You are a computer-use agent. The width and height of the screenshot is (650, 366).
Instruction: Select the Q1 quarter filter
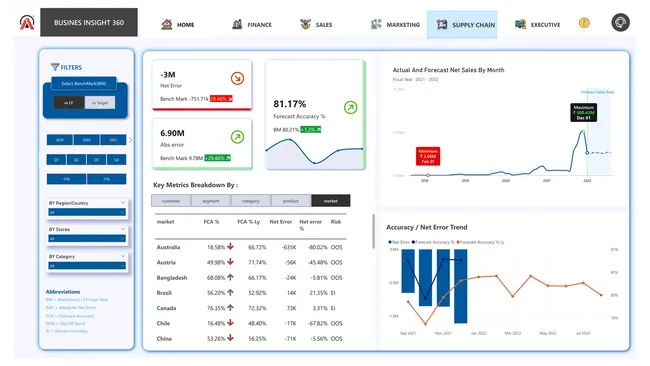point(56,160)
